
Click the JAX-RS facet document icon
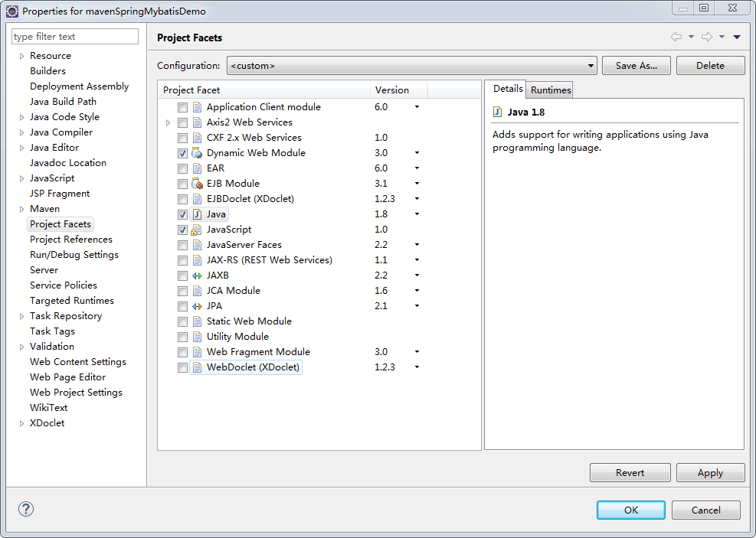pyautogui.click(x=197, y=260)
